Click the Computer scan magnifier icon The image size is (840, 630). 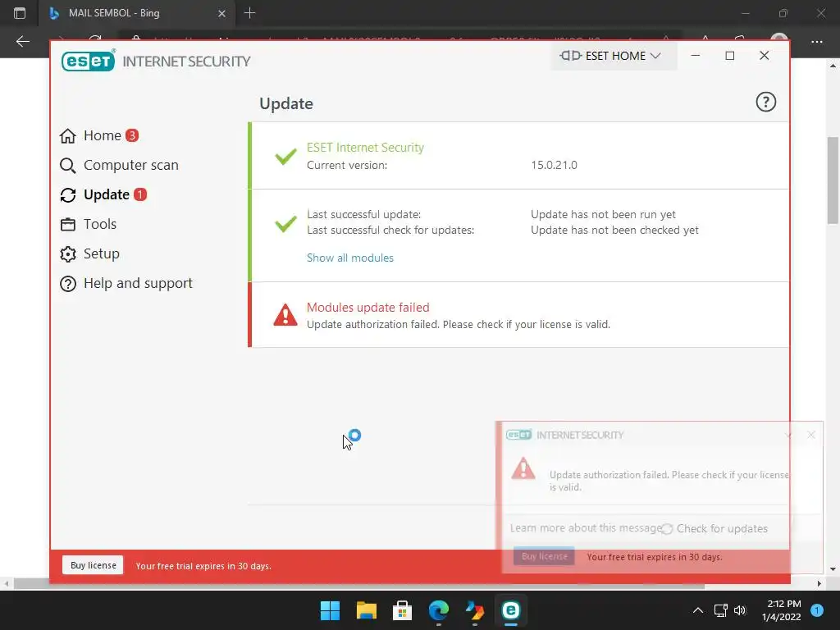point(67,166)
